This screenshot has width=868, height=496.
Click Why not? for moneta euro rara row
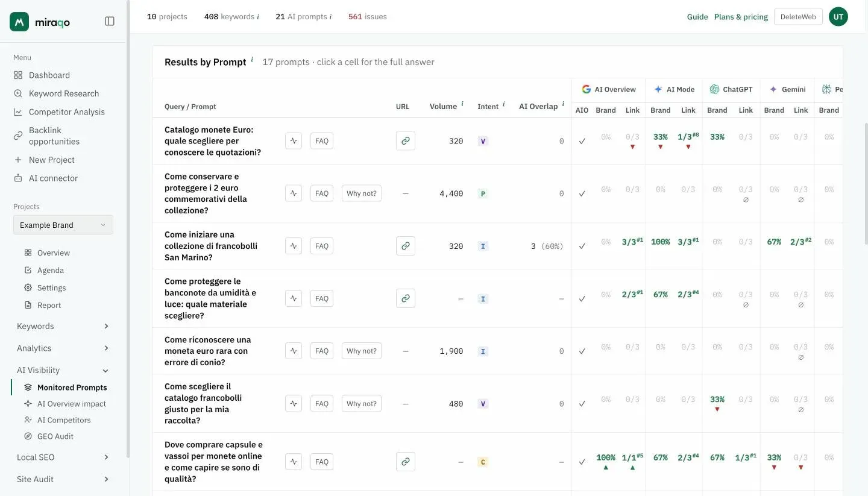[x=362, y=351]
